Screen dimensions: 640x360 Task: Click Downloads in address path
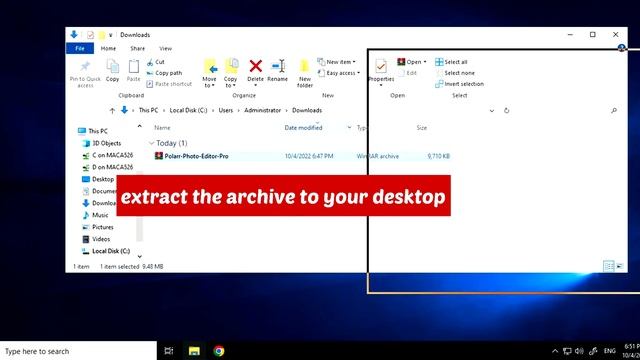(x=307, y=111)
